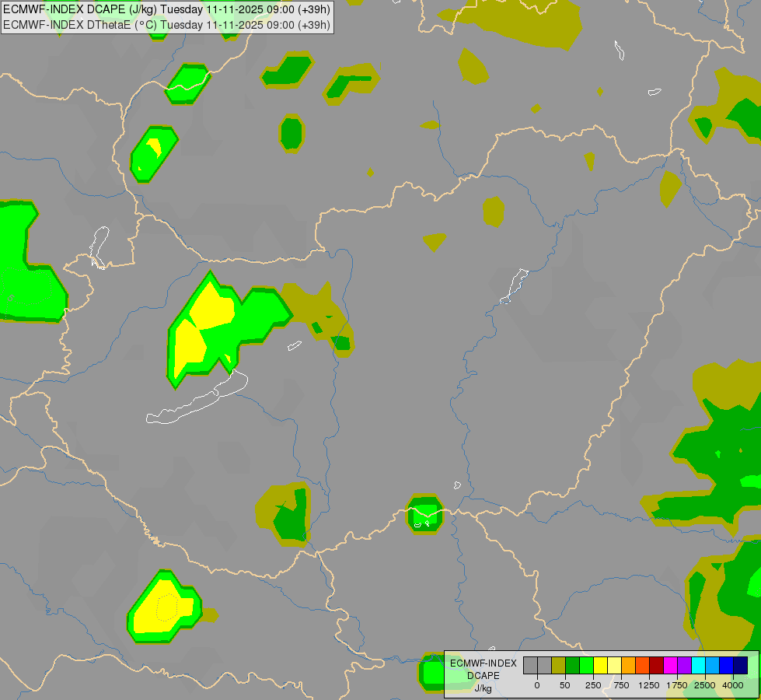
Task: Click the yellow DCAPE blob with the dotted contour
Action: pyautogui.click(x=165, y=607)
